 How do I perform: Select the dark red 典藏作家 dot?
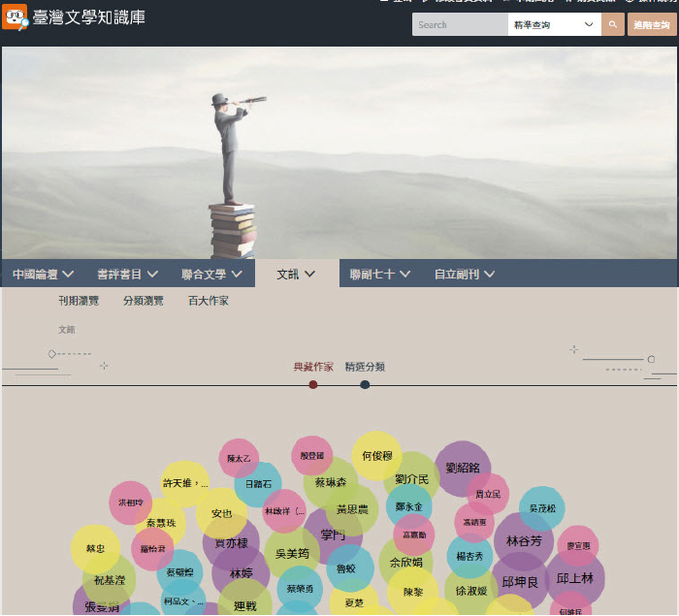313,385
